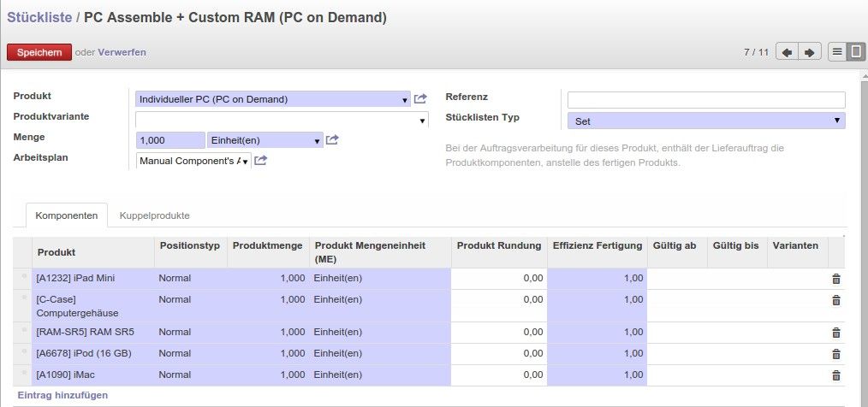Go to previous record arrow
868x407 pixels.
pos(788,52)
